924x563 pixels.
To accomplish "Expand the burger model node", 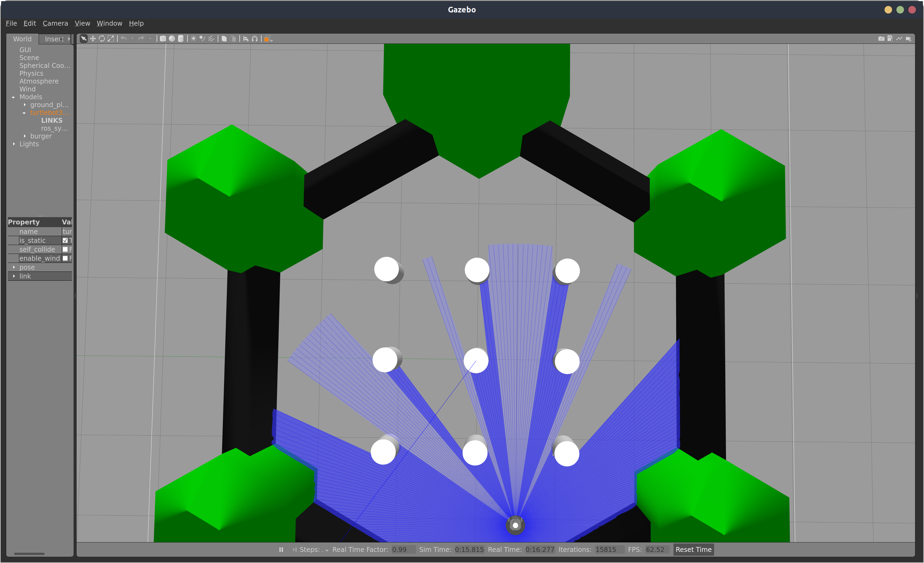I will click(x=25, y=136).
